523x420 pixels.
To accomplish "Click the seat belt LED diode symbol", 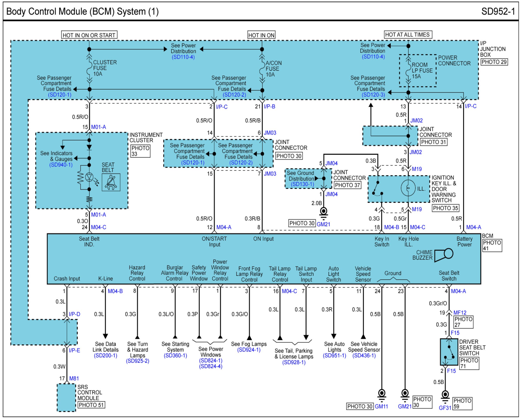I will point(89,177).
